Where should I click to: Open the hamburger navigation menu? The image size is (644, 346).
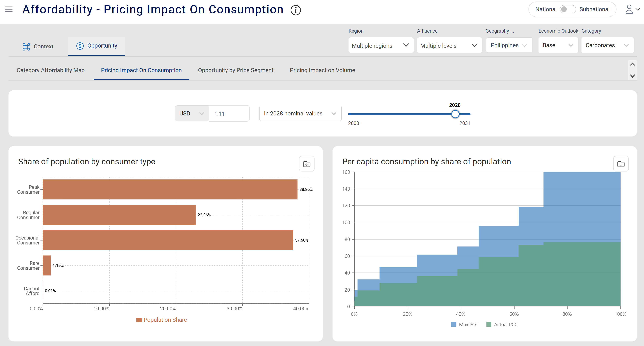point(9,10)
